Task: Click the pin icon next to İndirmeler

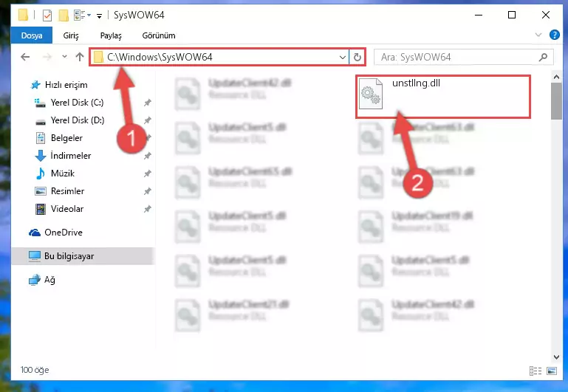Action: (147, 156)
